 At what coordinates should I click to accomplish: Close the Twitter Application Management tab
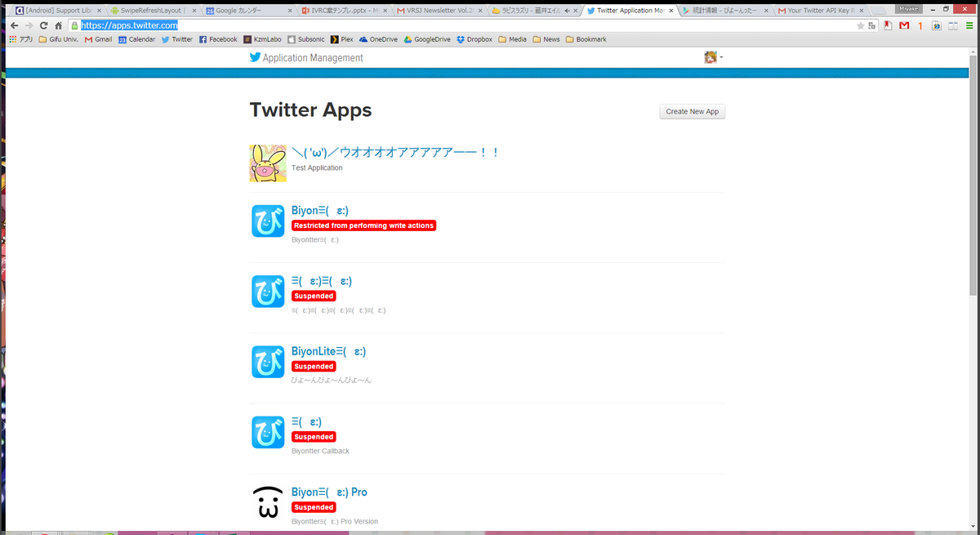(670, 11)
